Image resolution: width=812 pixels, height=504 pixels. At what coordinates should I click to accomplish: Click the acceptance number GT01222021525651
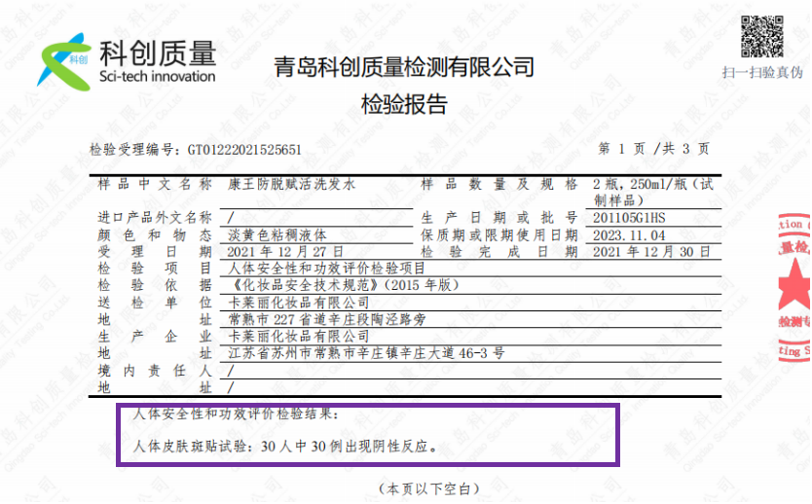244,150
